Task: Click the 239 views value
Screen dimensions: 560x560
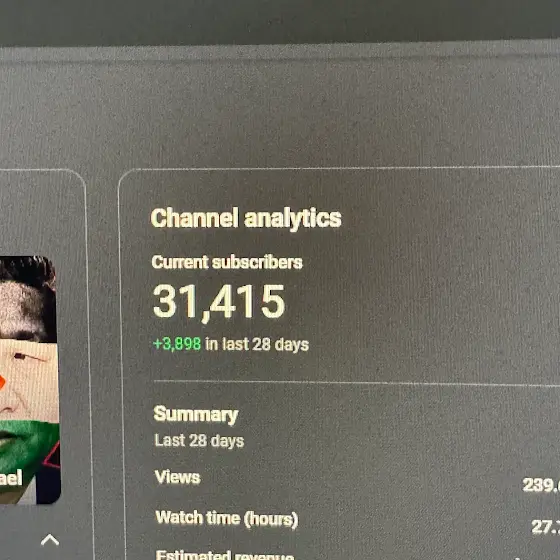Action: [541, 485]
